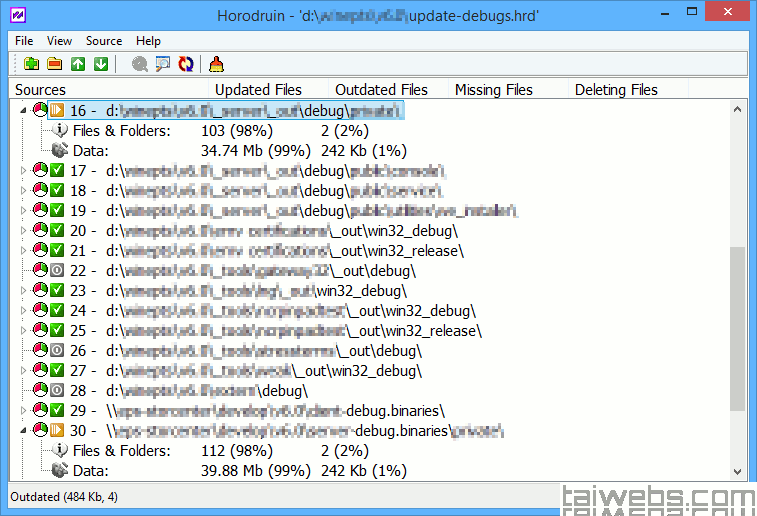Toggle the green checkmark of source 23
Viewport: 757px width, 516px height.
click(x=57, y=290)
